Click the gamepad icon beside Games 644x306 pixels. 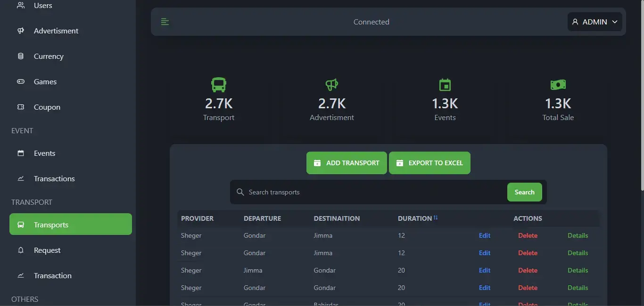tap(21, 81)
